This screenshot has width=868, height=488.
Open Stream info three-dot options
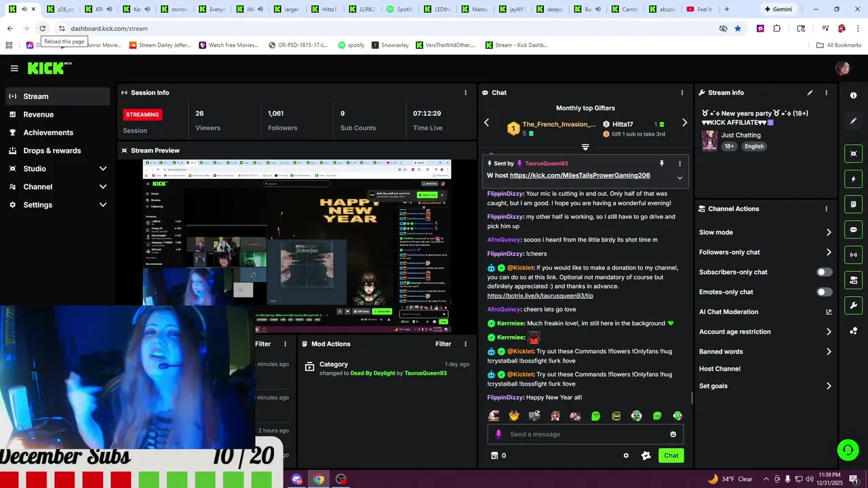(x=826, y=93)
